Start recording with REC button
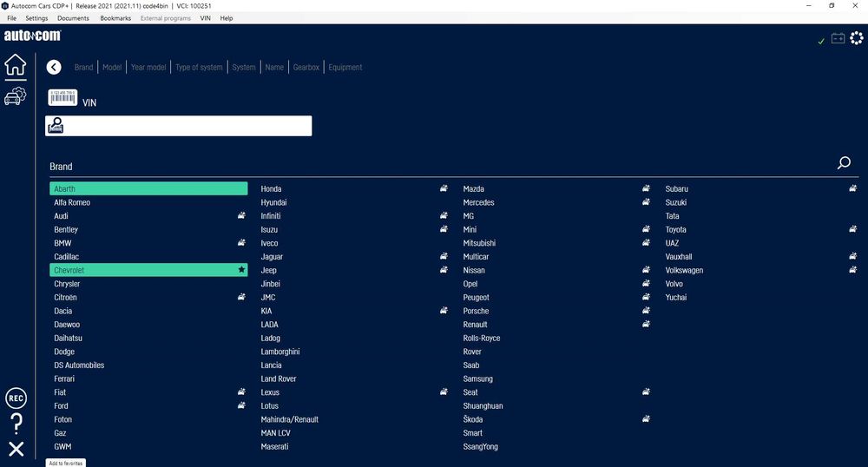The image size is (868, 467). click(16, 398)
